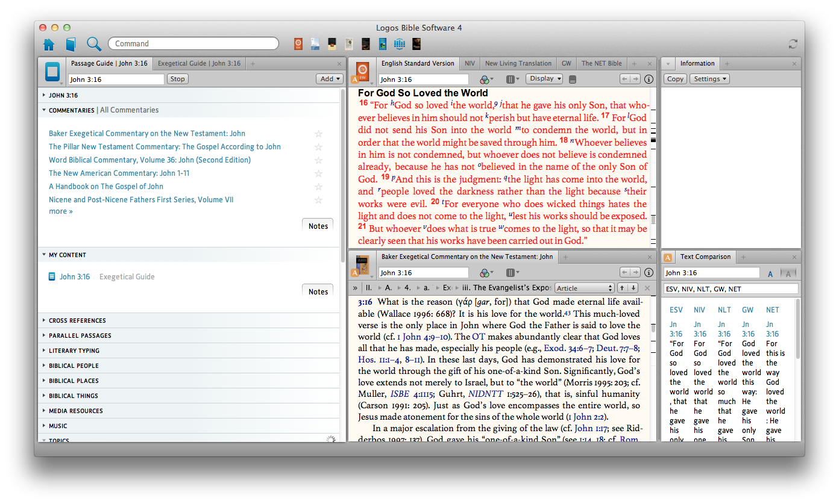Viewport: 839px width, 504px height.
Task: Open the Search magnifier icon
Action: click(x=94, y=44)
